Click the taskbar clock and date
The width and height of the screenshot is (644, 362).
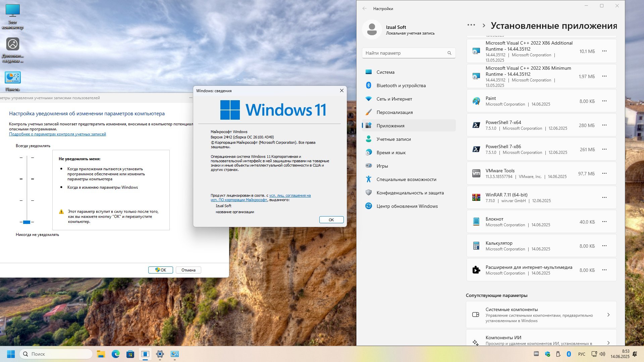tap(620, 354)
